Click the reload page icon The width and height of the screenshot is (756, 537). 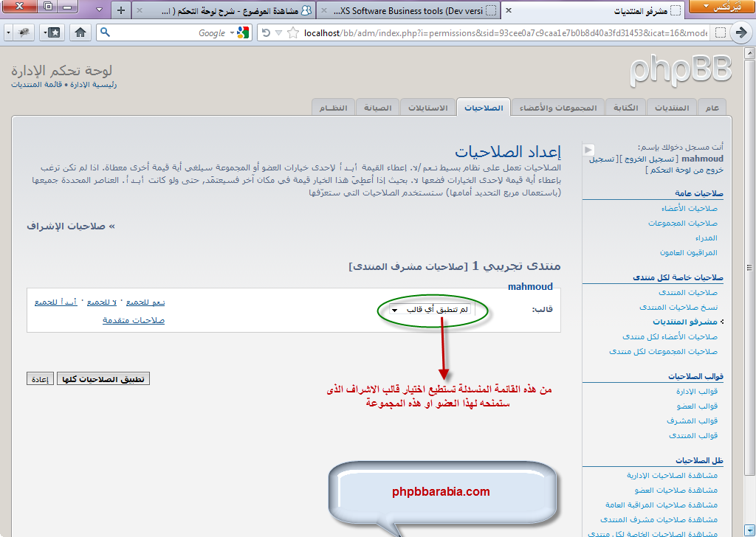266,32
